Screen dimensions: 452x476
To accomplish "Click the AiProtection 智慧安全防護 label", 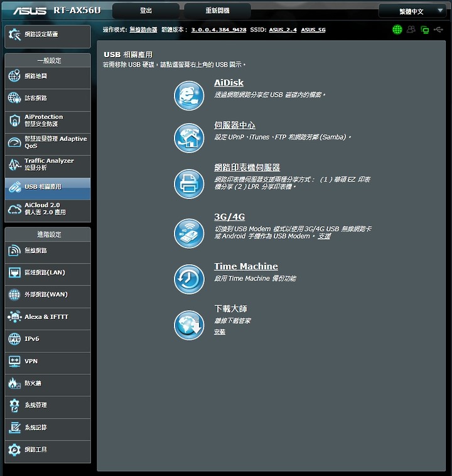I will [x=44, y=120].
